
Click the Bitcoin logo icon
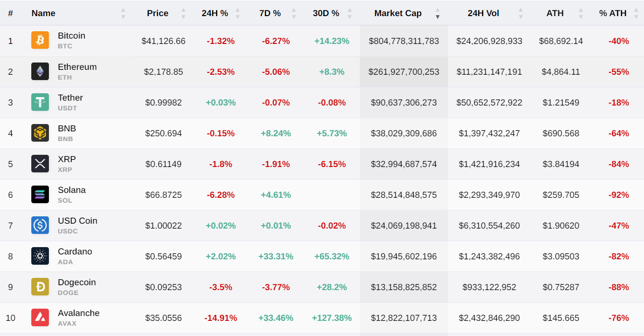point(40,41)
